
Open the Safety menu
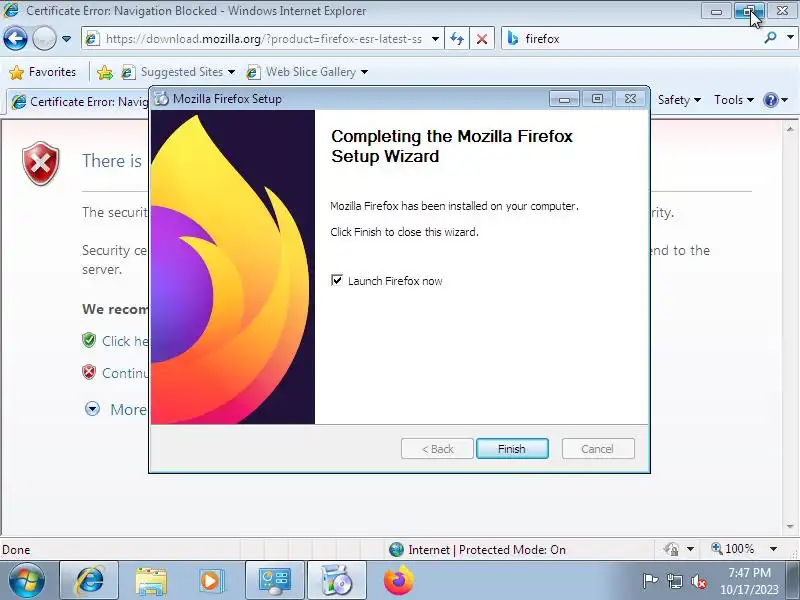point(679,100)
